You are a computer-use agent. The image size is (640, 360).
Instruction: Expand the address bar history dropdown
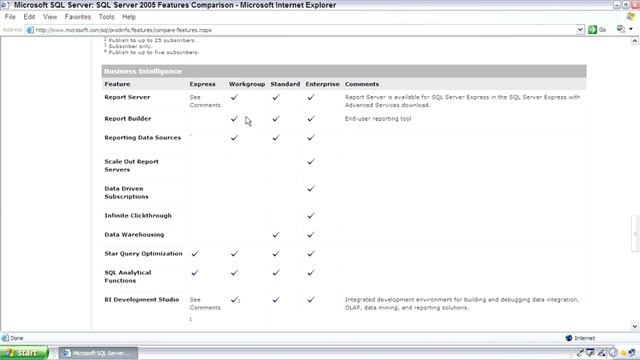(x=580, y=30)
